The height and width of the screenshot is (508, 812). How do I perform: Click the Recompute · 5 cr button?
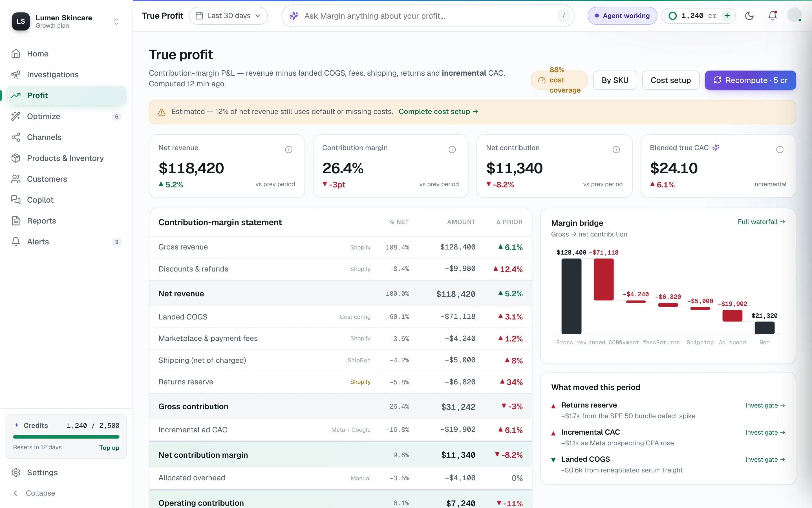(750, 80)
